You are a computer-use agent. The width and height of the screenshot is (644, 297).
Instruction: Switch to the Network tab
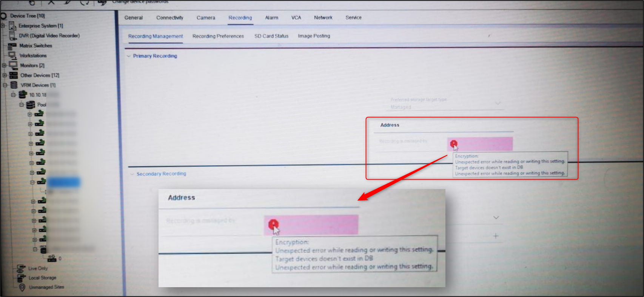323,18
